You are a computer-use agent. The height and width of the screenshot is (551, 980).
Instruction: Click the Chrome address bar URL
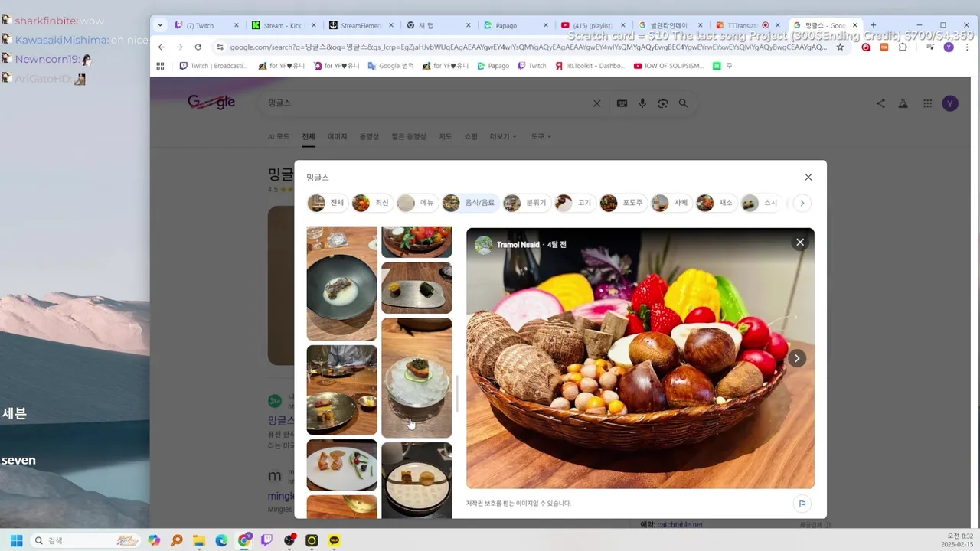click(x=528, y=47)
